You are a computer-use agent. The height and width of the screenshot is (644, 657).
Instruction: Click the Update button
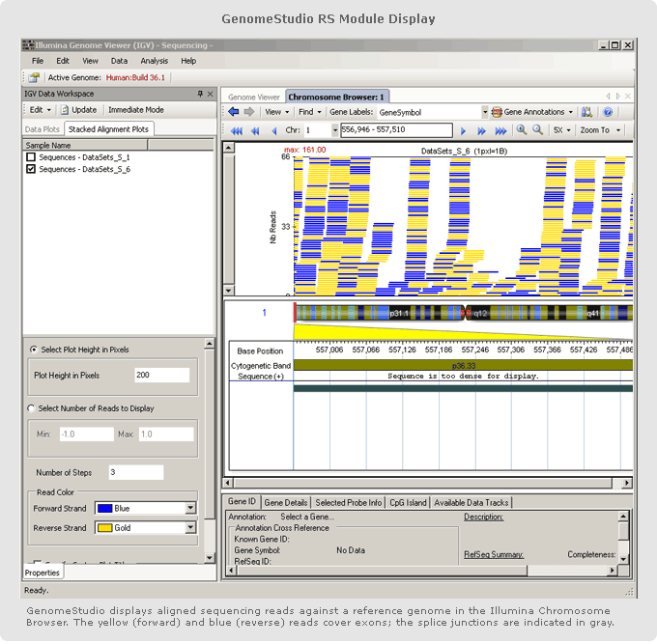[x=79, y=110]
